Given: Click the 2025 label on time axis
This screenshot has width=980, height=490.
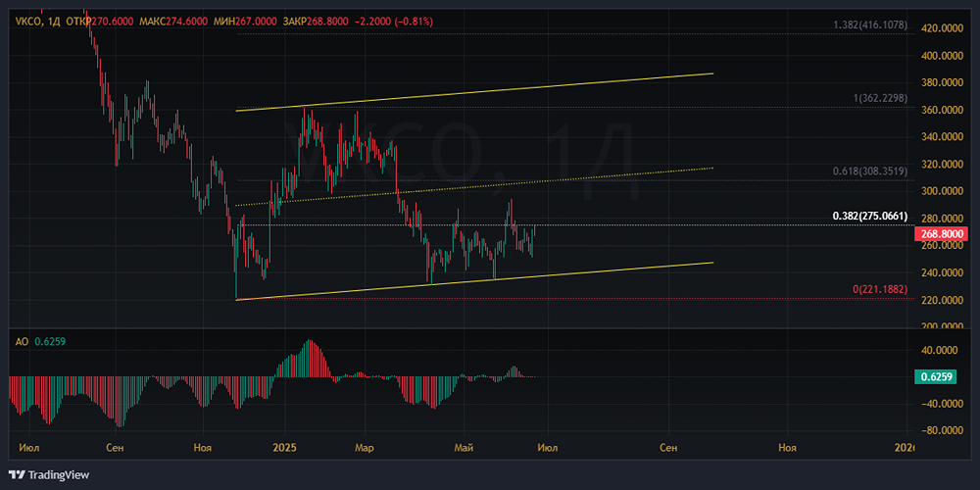Looking at the screenshot, I should tap(284, 448).
